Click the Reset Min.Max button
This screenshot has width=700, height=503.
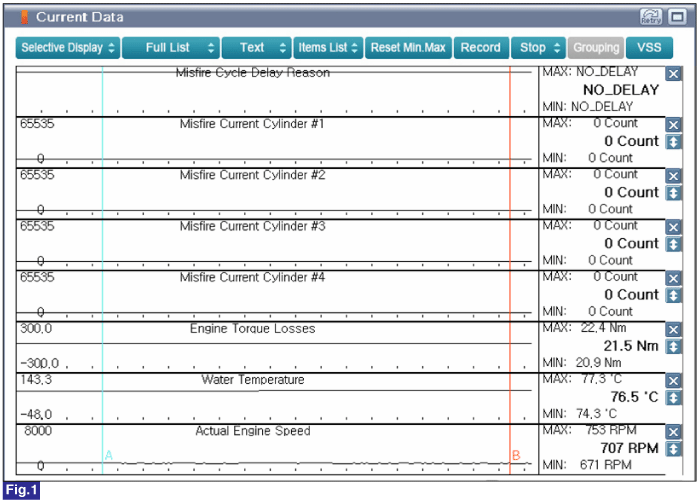pos(408,48)
